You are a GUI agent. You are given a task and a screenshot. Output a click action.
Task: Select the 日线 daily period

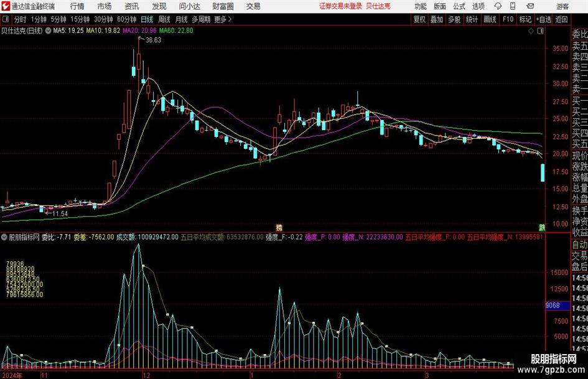point(147,19)
